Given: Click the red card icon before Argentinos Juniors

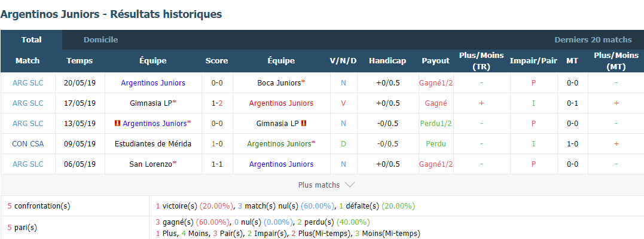Looking at the screenshot, I should coord(118,123).
